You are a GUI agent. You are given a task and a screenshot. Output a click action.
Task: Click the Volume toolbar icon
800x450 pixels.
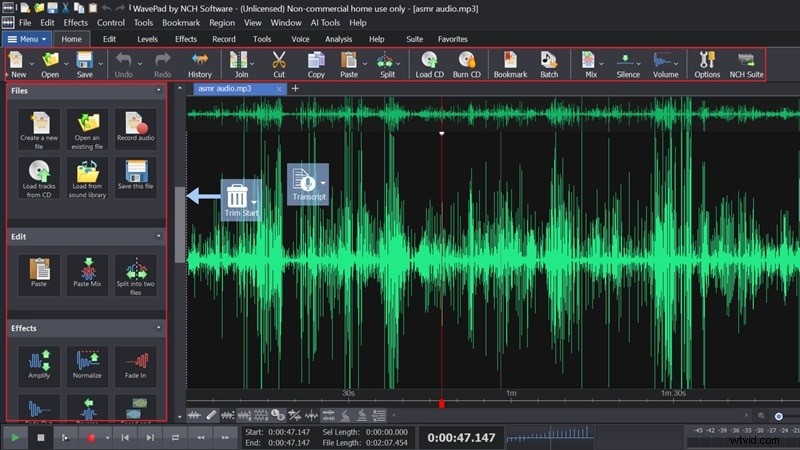(664, 64)
